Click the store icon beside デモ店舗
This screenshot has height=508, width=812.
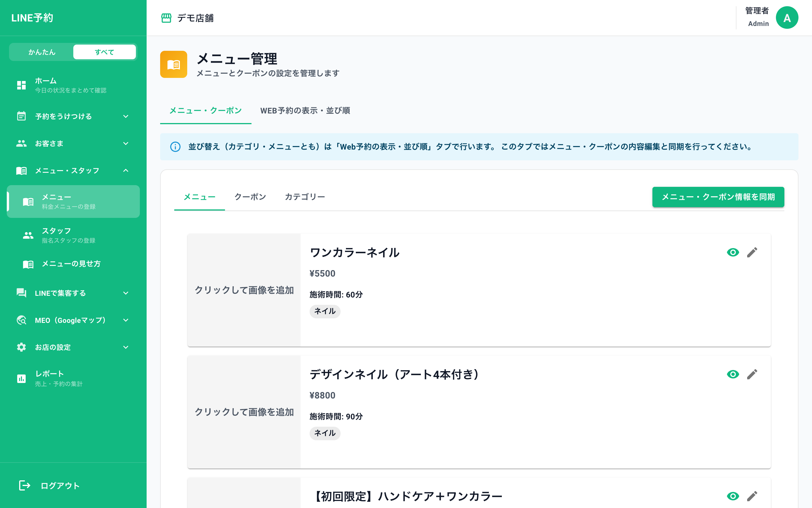coord(166,18)
